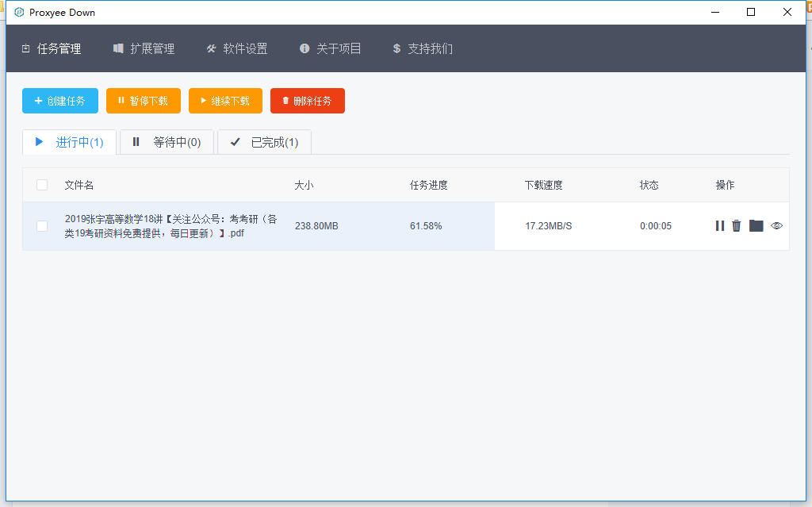This screenshot has height=507, width=812.
Task: Open 任务管理 in navigation bar
Action: click(52, 48)
